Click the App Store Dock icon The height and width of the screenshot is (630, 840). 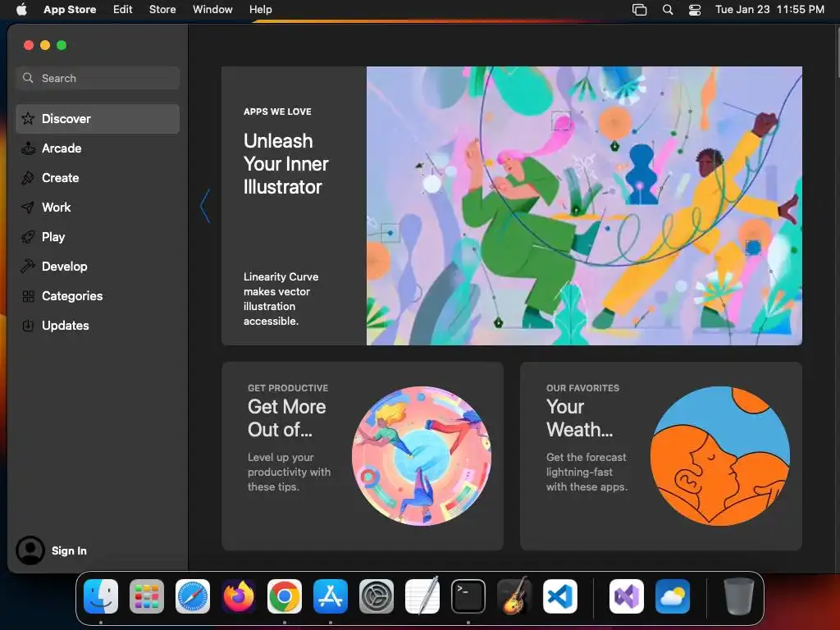(x=331, y=596)
